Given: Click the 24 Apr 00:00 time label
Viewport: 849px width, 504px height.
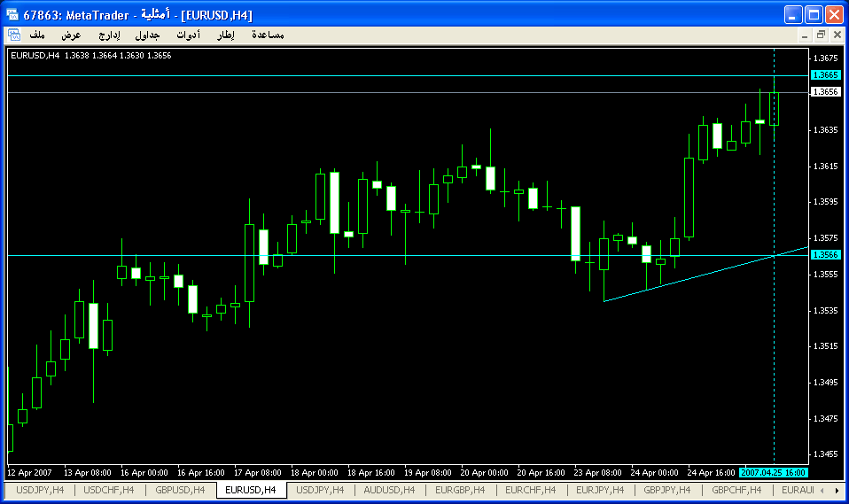Looking at the screenshot, I should 655,473.
